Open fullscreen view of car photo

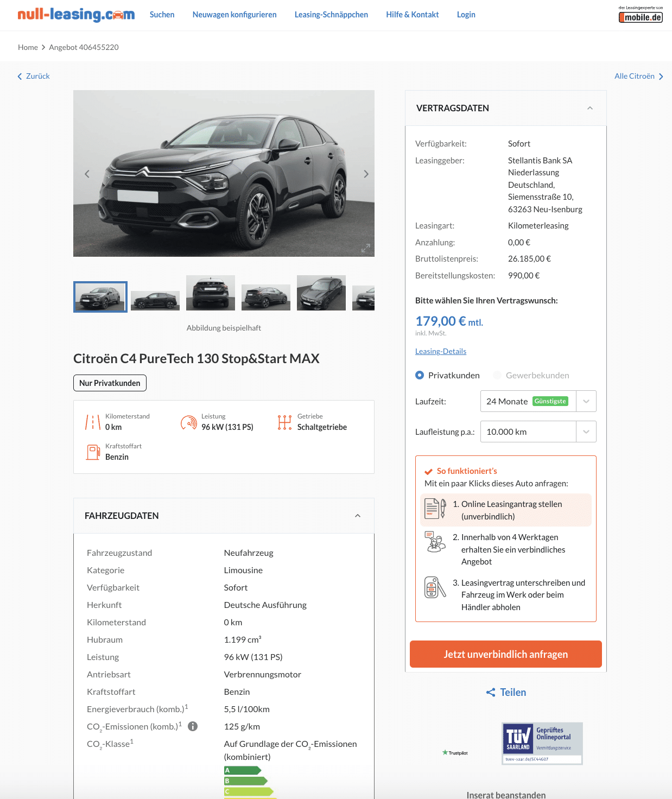click(x=366, y=248)
